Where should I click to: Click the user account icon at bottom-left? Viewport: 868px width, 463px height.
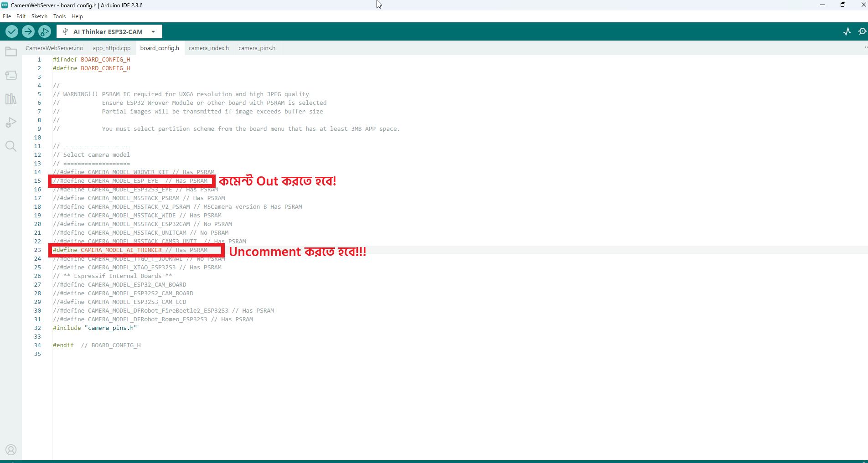coord(11,450)
